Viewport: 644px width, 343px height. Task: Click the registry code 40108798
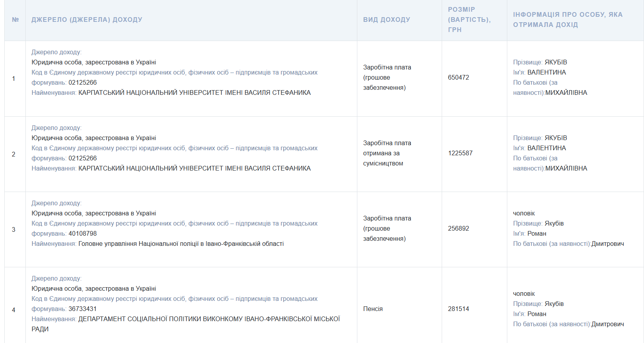coord(82,233)
